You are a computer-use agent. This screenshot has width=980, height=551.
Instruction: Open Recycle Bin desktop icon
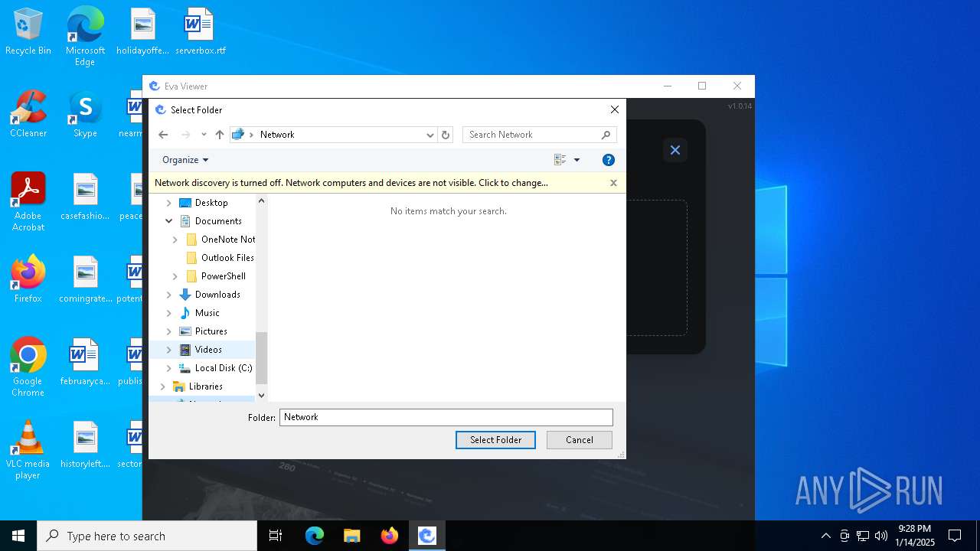28,33
